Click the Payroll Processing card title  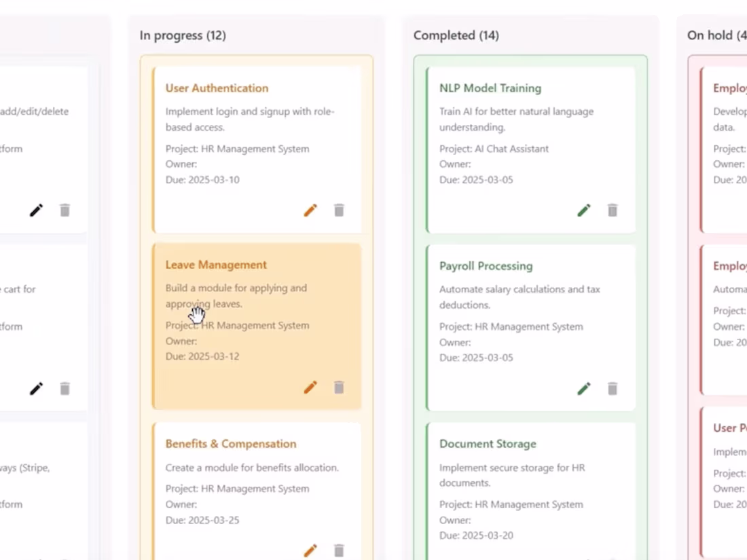[486, 266]
